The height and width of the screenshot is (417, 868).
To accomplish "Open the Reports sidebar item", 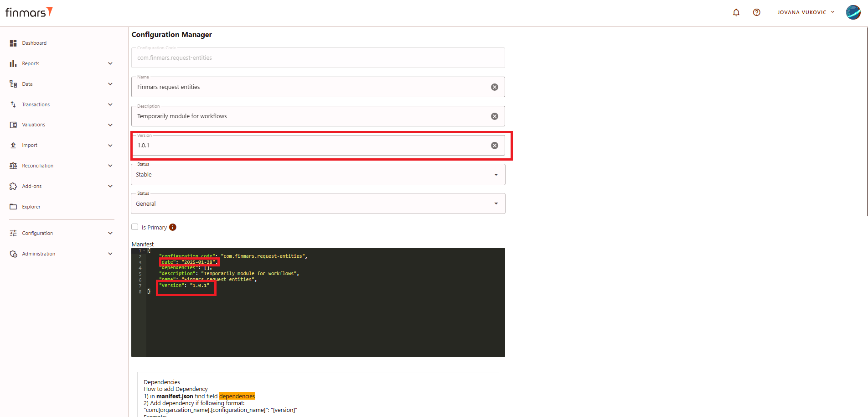I will click(62, 63).
